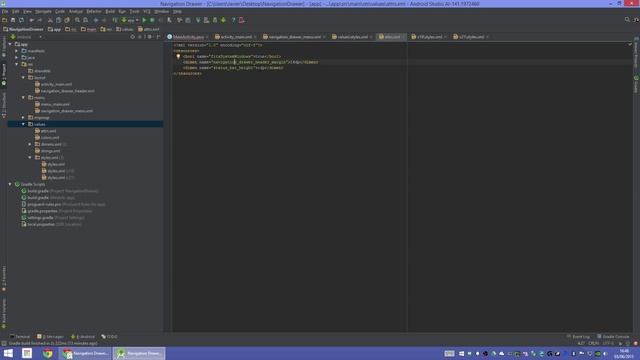This screenshot has height=360, width=640.
Task: Click the Copy toolbar icon
Action: point(58,20)
